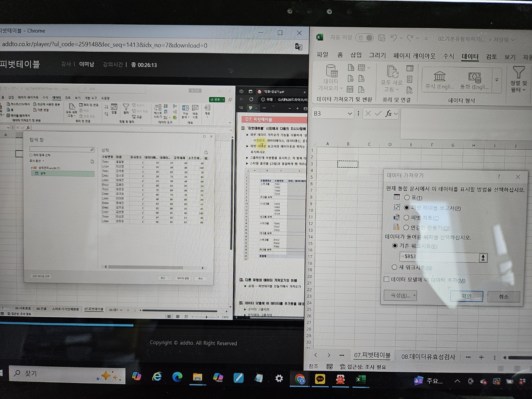The height and width of the screenshot is (399, 532).
Task: Select the 통화 currency data type icon
Action: tap(475, 78)
